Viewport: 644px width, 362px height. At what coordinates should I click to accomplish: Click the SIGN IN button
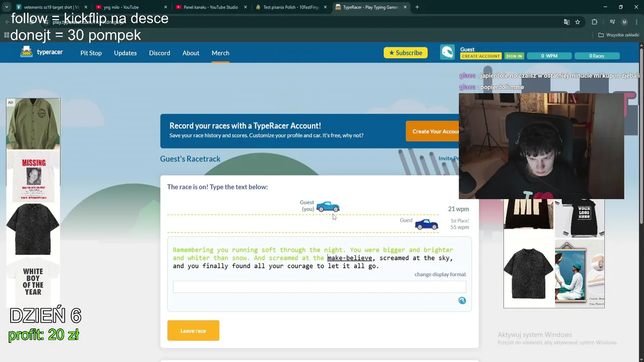click(x=514, y=56)
